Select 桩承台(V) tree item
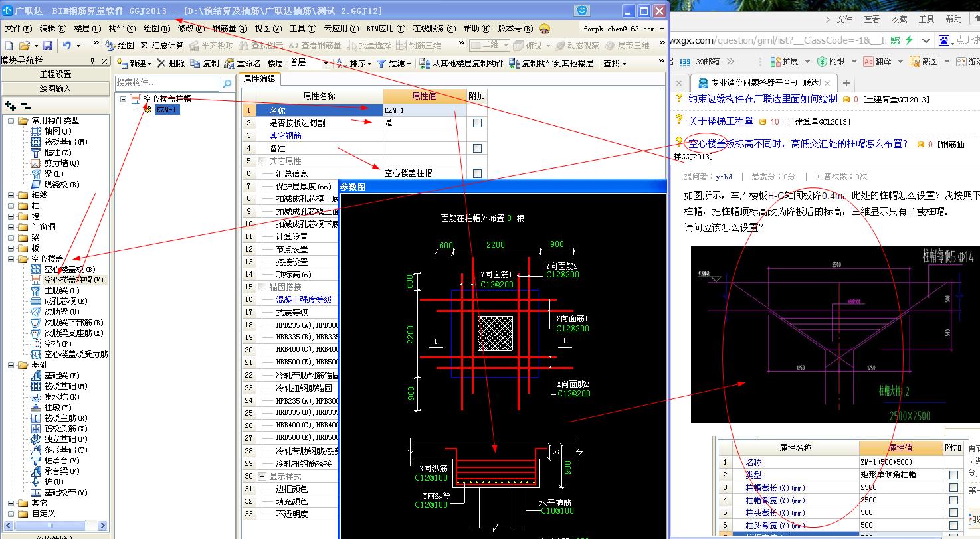Screen dimensions: 980x539 click(x=56, y=461)
